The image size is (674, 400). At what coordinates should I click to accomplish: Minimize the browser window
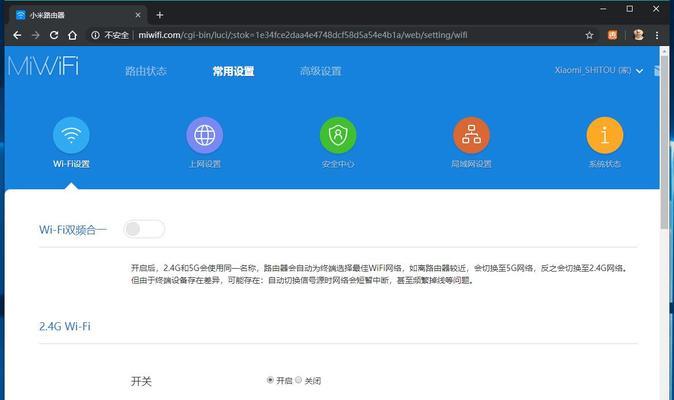click(x=604, y=9)
